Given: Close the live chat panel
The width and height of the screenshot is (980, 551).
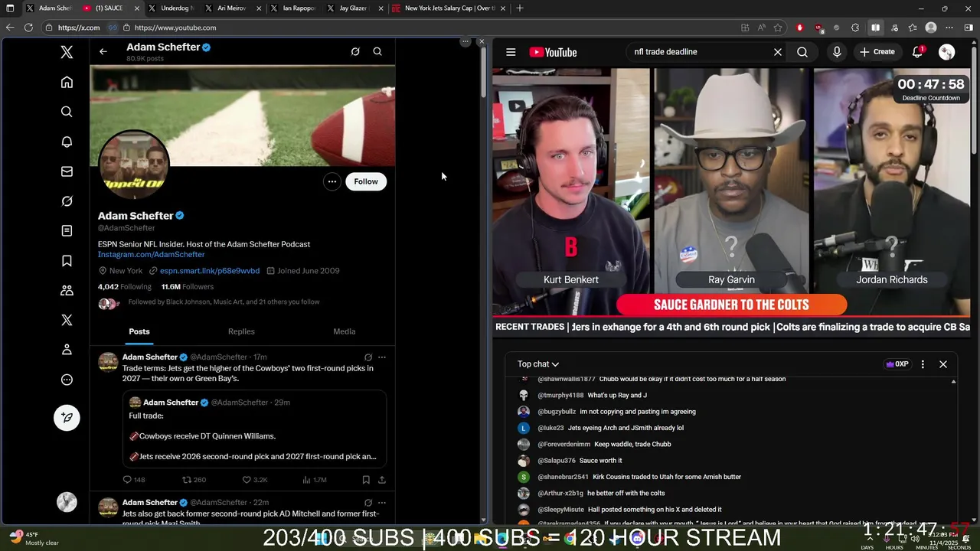Looking at the screenshot, I should (943, 364).
